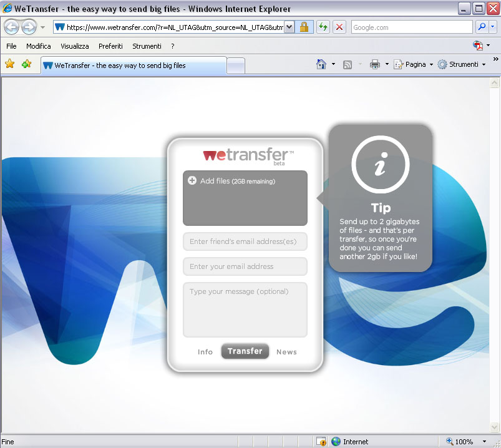This screenshot has width=501, height=448.
Task: Click the page scrollbar down arrow
Action: point(494,427)
